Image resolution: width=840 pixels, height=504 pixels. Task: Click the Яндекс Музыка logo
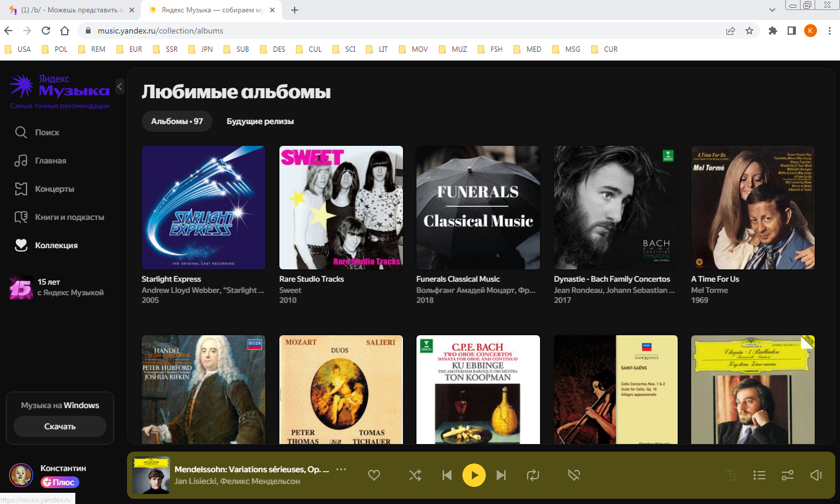click(59, 86)
